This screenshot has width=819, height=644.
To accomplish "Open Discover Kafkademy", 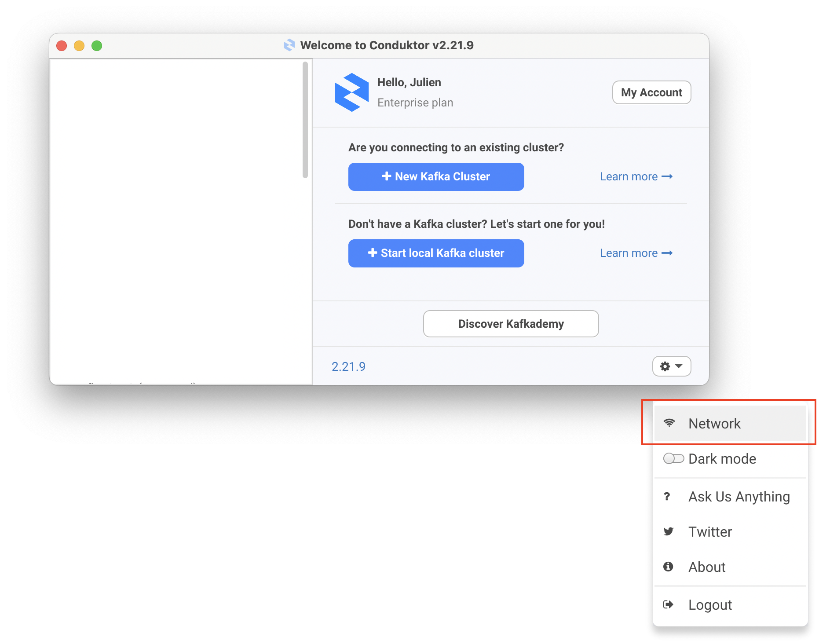I will click(x=511, y=324).
